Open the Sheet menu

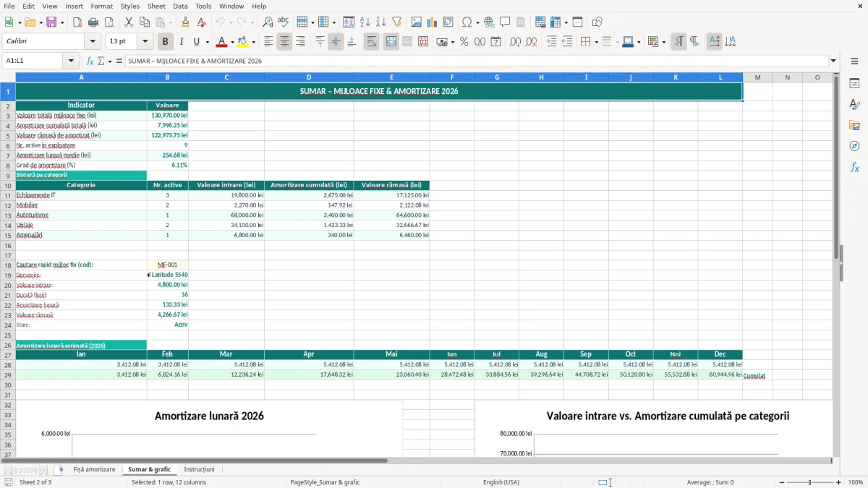point(156,6)
